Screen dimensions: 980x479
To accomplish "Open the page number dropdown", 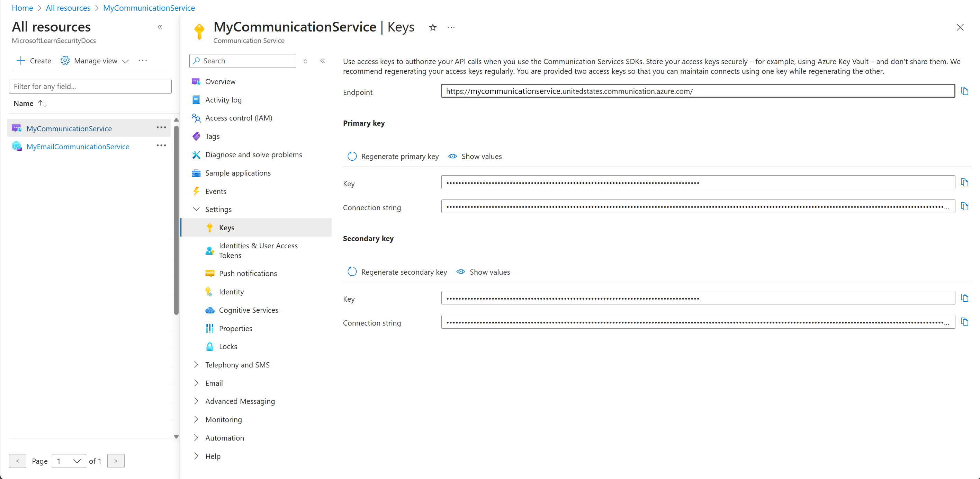I will click(69, 461).
